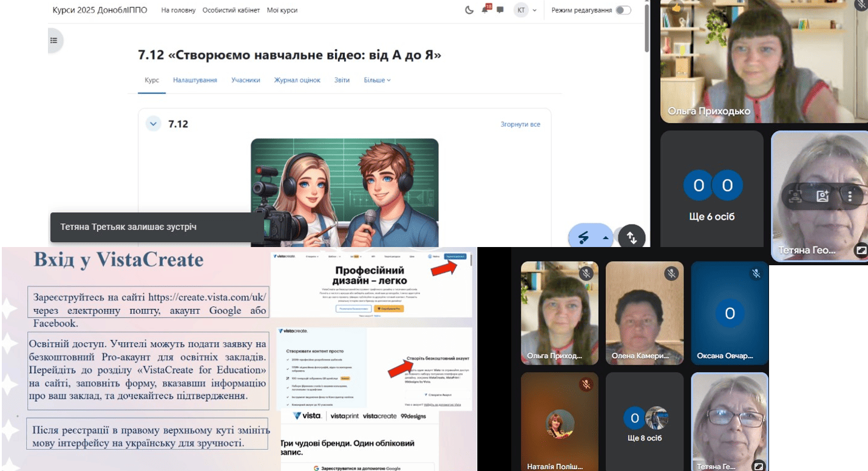The image size is (868, 471).
Task: Toggle Режим редагування switch
Action: [x=623, y=10]
